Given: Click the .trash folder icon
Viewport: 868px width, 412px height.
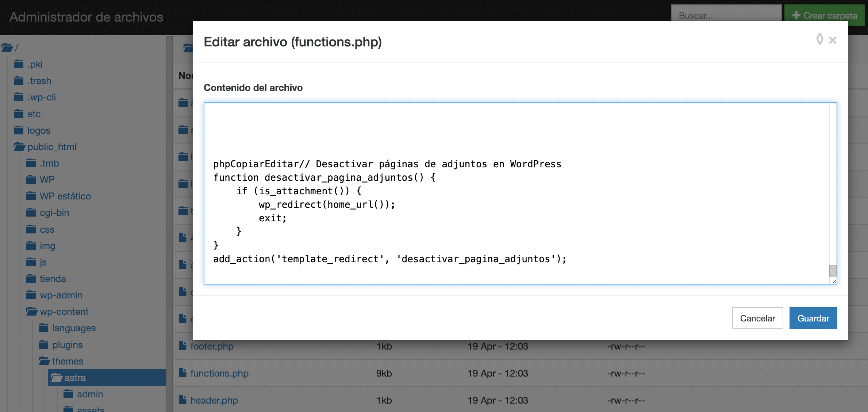Looking at the screenshot, I should pos(19,81).
